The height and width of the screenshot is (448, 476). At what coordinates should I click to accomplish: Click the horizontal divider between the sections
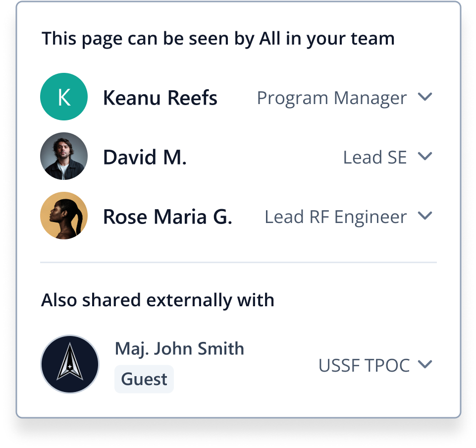pyautogui.click(x=238, y=262)
